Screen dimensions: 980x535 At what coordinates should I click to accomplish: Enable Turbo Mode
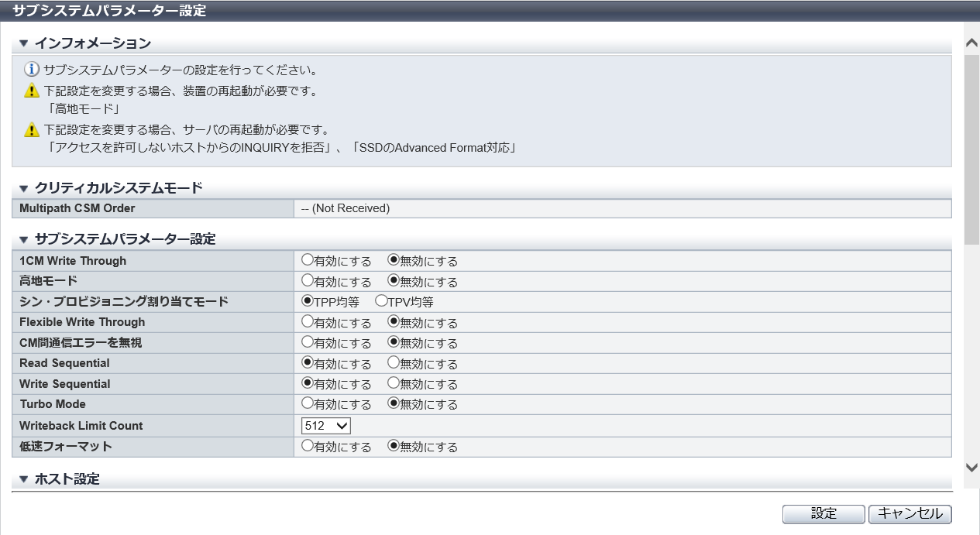point(308,403)
